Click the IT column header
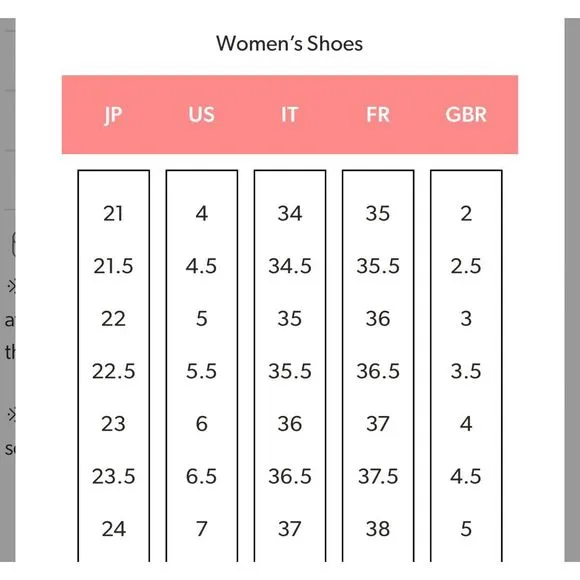Screen dimensions: 580x580 tap(290, 115)
